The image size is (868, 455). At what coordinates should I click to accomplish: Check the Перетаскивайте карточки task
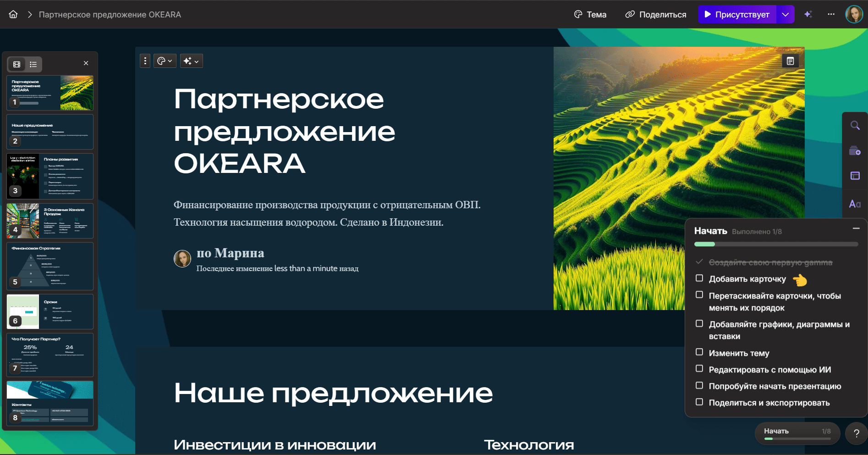pos(699,294)
